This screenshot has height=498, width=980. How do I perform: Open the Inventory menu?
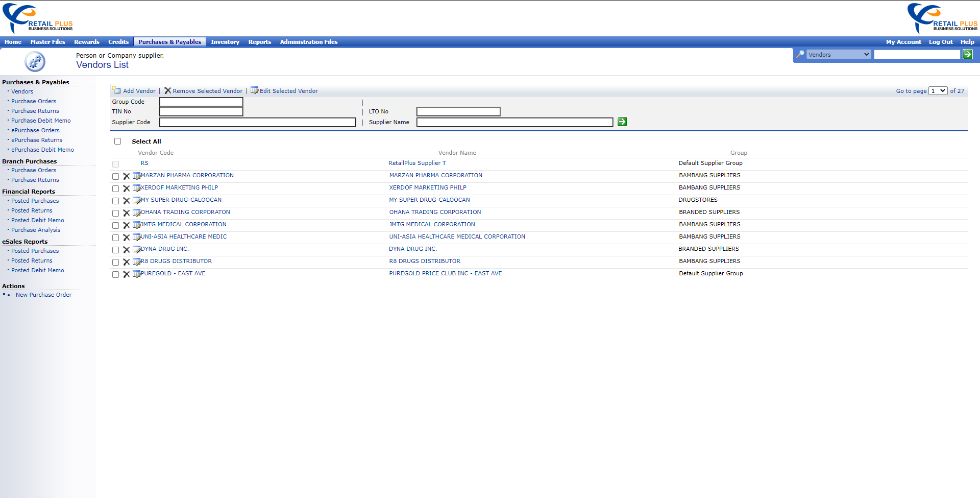[x=225, y=41]
